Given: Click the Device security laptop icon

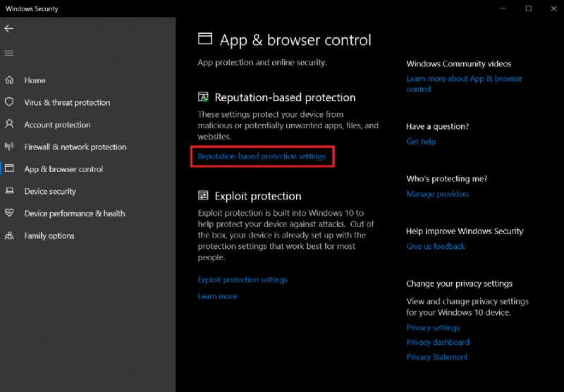Looking at the screenshot, I should point(10,191).
